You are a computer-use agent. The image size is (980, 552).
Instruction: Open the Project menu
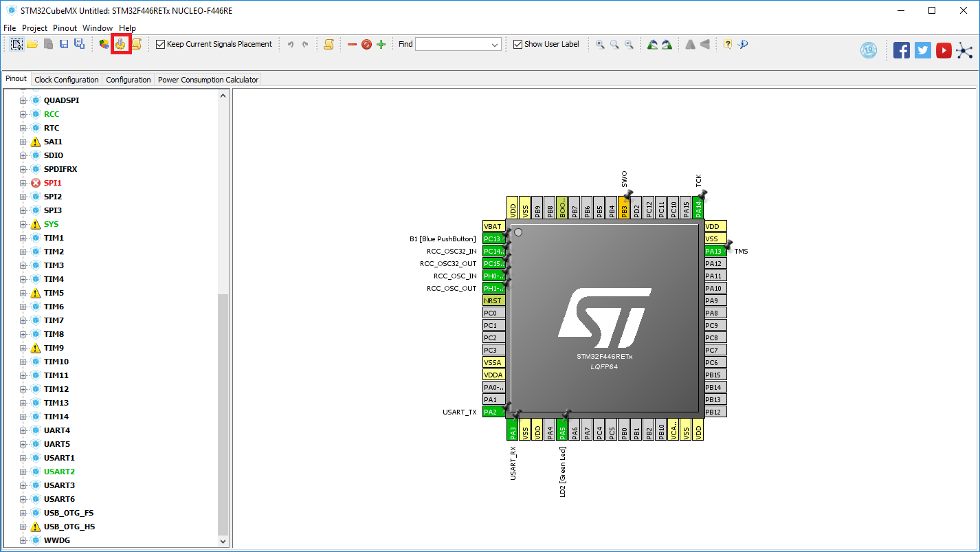(34, 28)
